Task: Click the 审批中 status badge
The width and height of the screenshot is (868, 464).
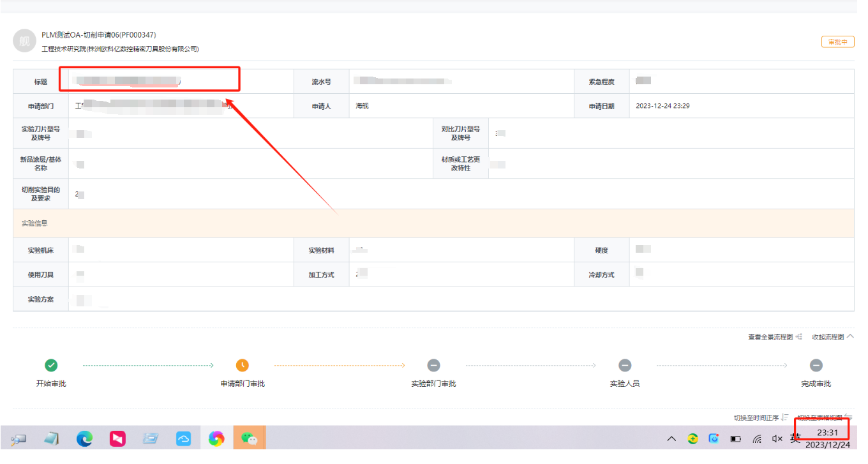Action: click(x=838, y=41)
